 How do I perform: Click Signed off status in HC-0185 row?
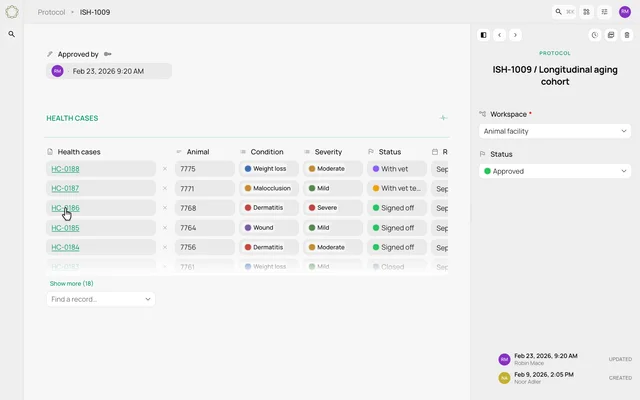[x=393, y=227]
